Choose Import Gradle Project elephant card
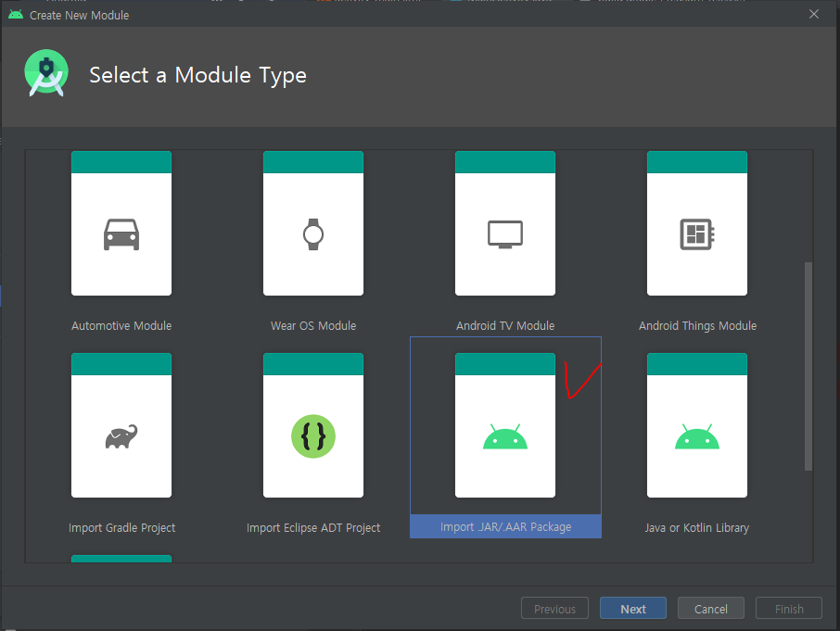Viewport: 840px width, 631px height. tap(121, 425)
